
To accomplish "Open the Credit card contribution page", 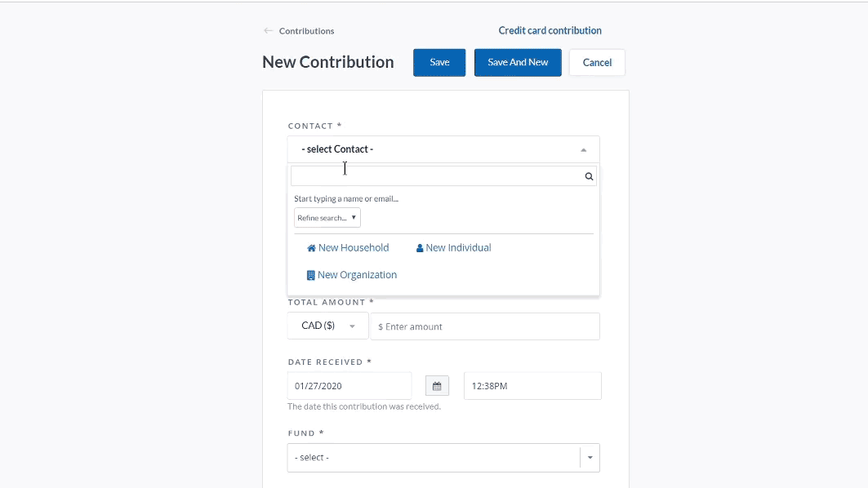I will (550, 30).
